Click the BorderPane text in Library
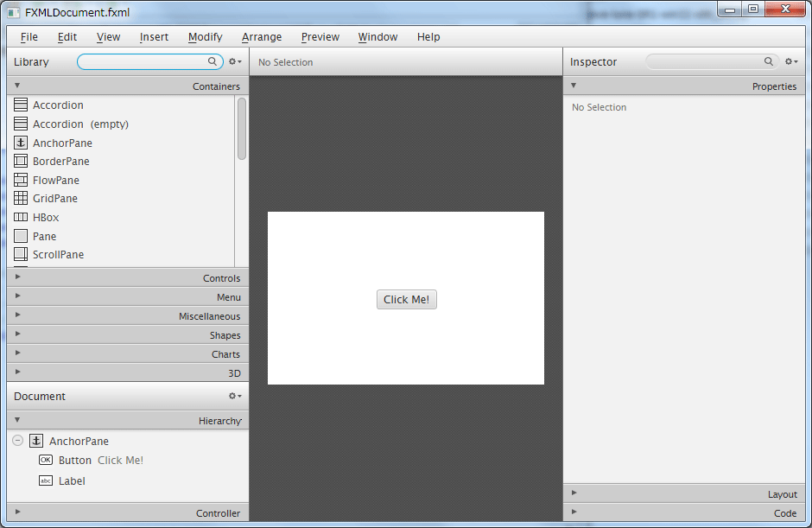812x528 pixels. 61,161
